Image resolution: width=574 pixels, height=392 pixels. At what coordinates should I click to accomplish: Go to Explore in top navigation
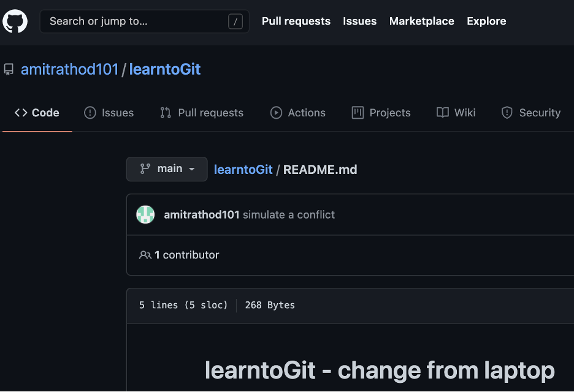486,21
